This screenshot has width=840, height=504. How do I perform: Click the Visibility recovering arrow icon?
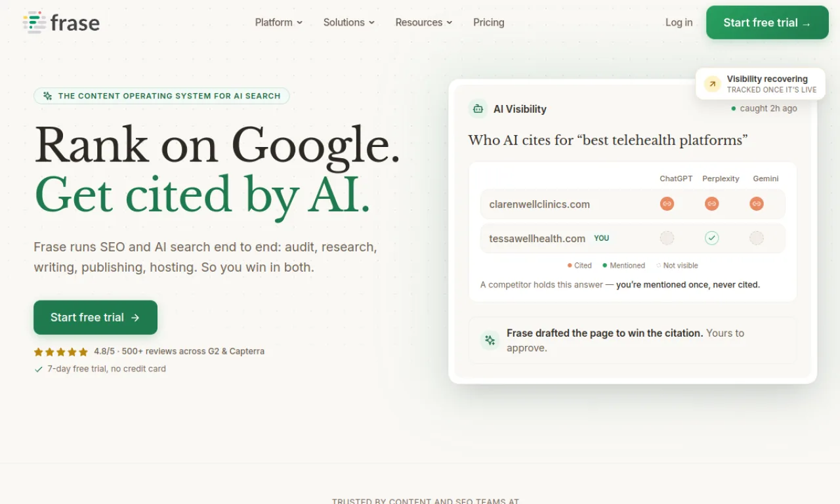pyautogui.click(x=712, y=84)
